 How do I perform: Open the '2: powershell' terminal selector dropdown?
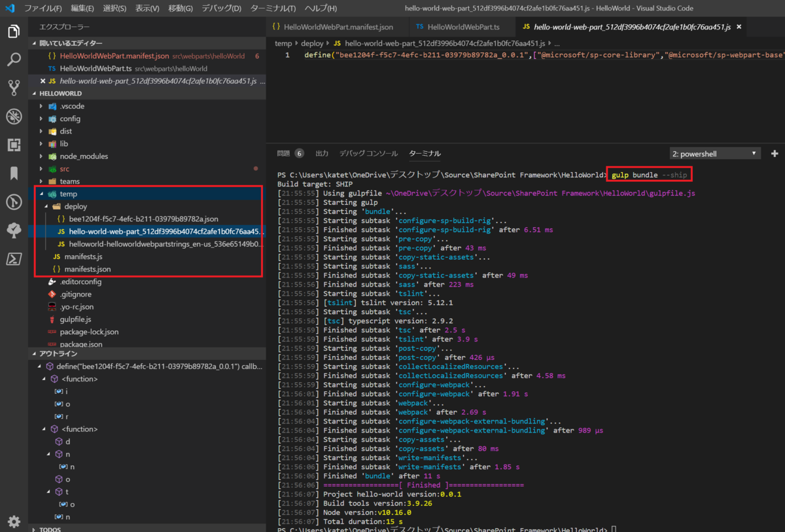click(715, 154)
